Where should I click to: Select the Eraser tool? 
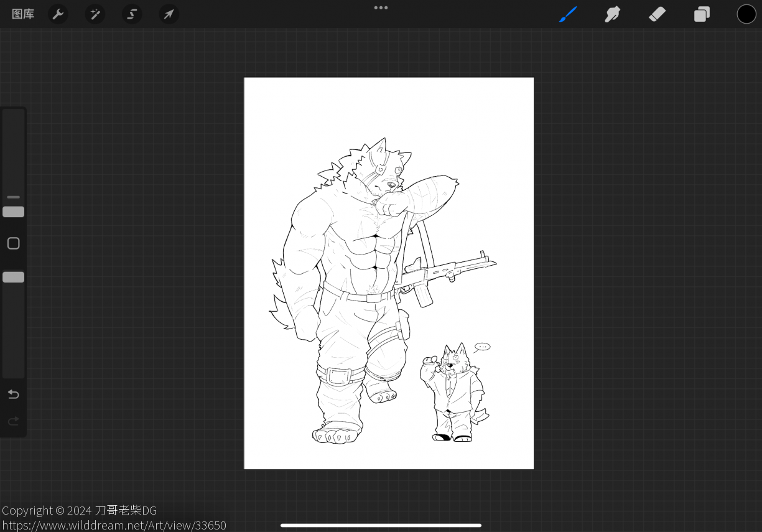657,14
